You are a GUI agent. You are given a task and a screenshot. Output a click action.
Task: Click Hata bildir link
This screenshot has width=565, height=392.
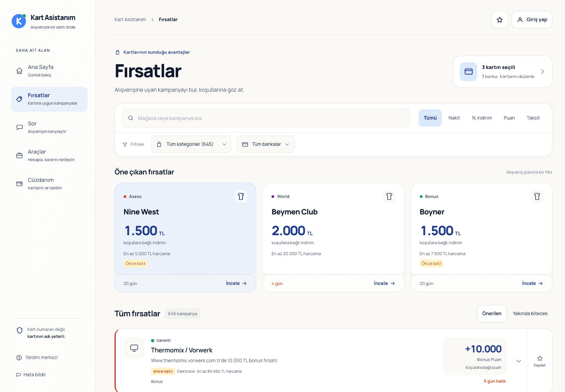(x=35, y=375)
